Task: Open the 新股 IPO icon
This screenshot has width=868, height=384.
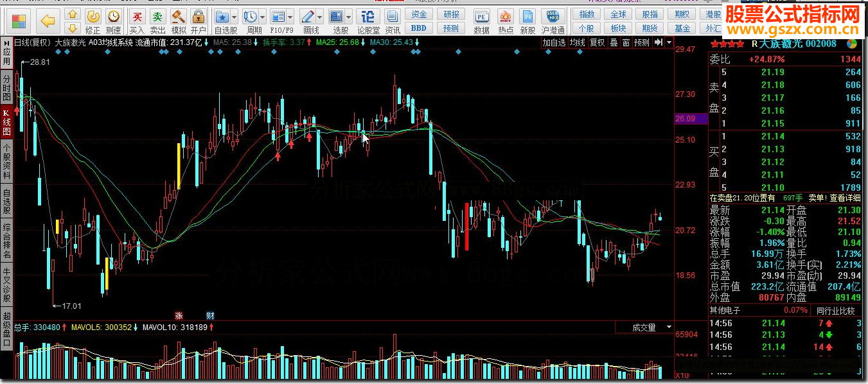Action: click(x=527, y=16)
